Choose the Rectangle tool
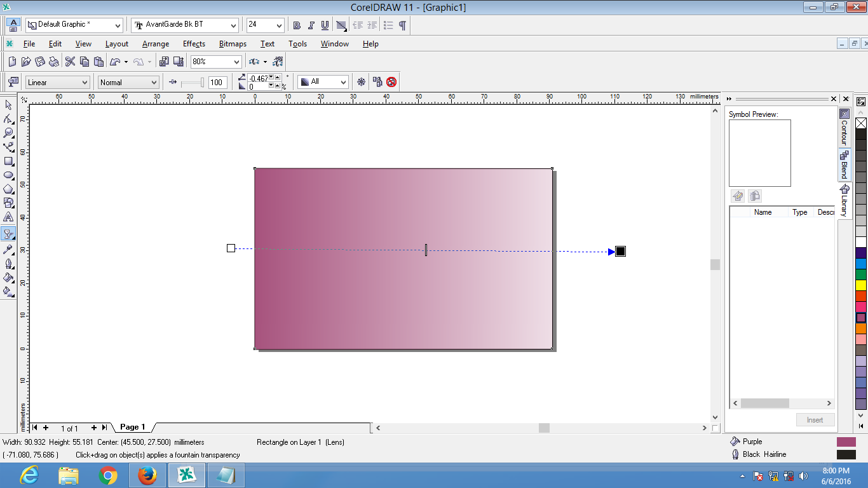 pyautogui.click(x=8, y=161)
